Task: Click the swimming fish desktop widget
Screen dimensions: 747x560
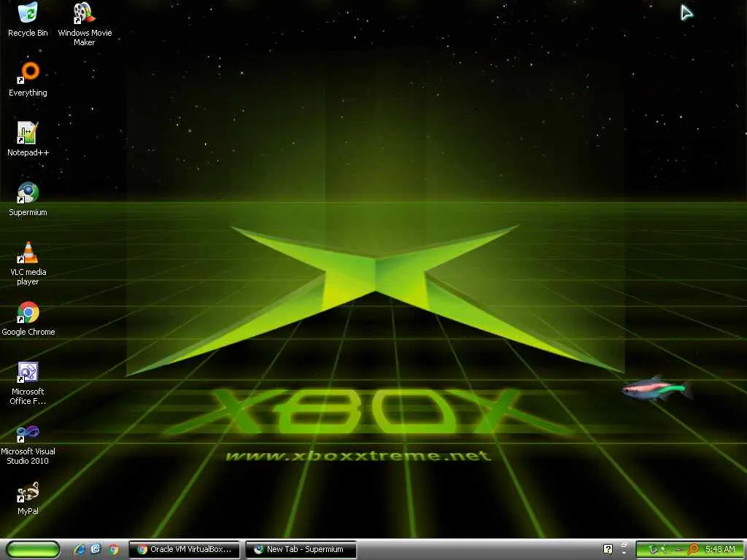Action: point(657,388)
